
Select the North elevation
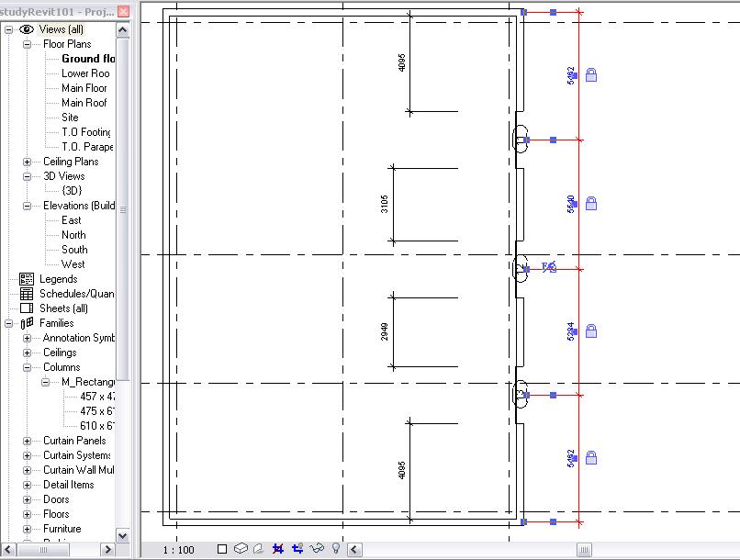coord(73,234)
